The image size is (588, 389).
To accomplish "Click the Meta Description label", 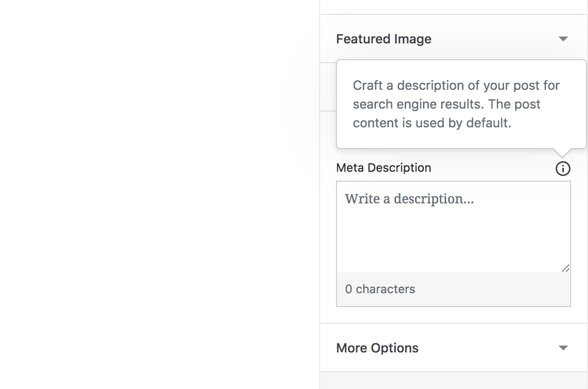I will pyautogui.click(x=383, y=168).
